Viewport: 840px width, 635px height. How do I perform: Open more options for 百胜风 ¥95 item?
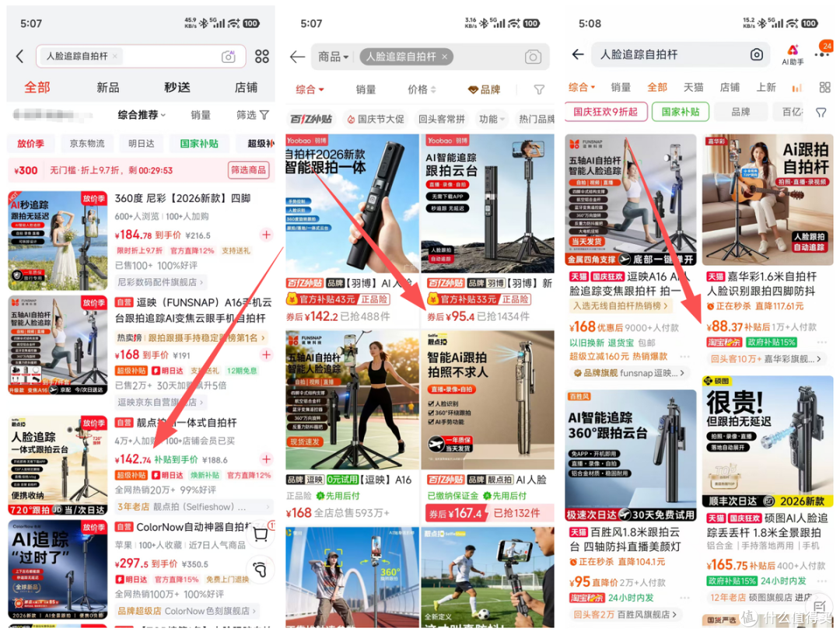tap(684, 598)
